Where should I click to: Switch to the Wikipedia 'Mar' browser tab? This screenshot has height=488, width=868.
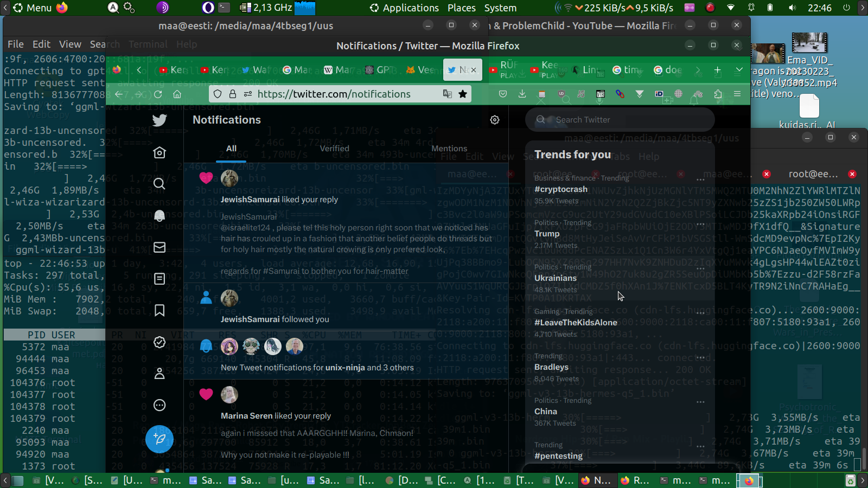pyautogui.click(x=337, y=70)
